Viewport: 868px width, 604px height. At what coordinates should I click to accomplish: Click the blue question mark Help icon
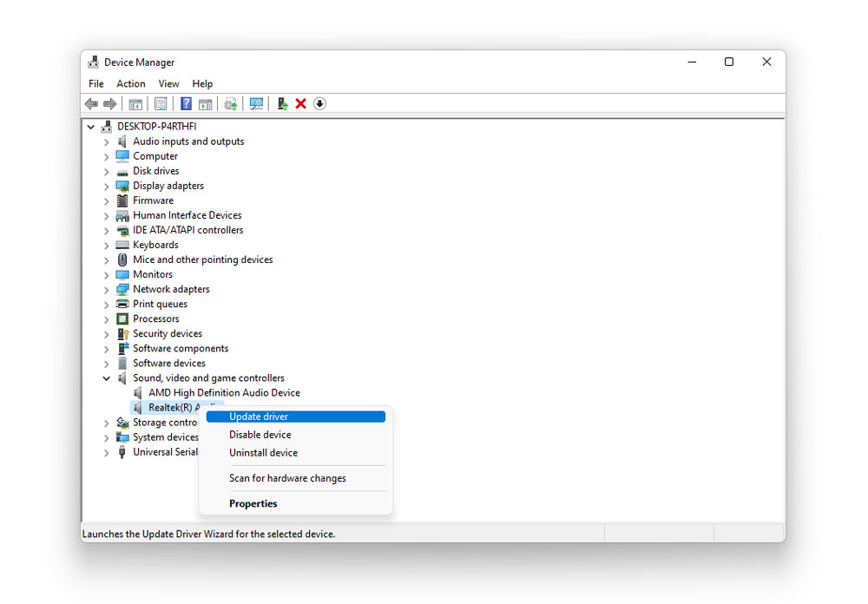(x=186, y=103)
